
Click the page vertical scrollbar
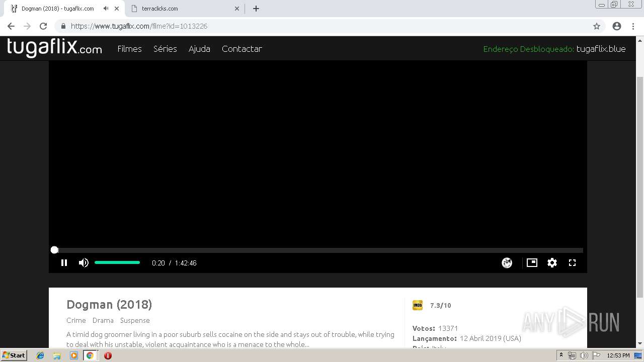[640, 187]
